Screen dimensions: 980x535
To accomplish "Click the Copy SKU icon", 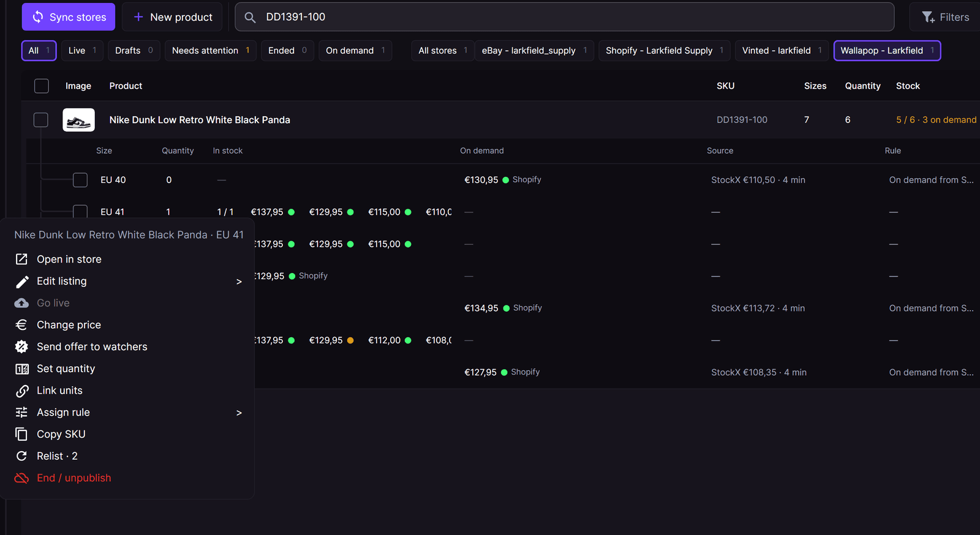I will [21, 434].
